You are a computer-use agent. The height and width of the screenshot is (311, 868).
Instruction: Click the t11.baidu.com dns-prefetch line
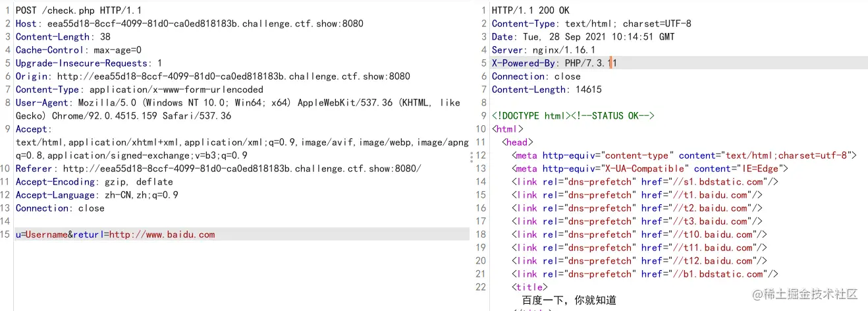(639, 248)
